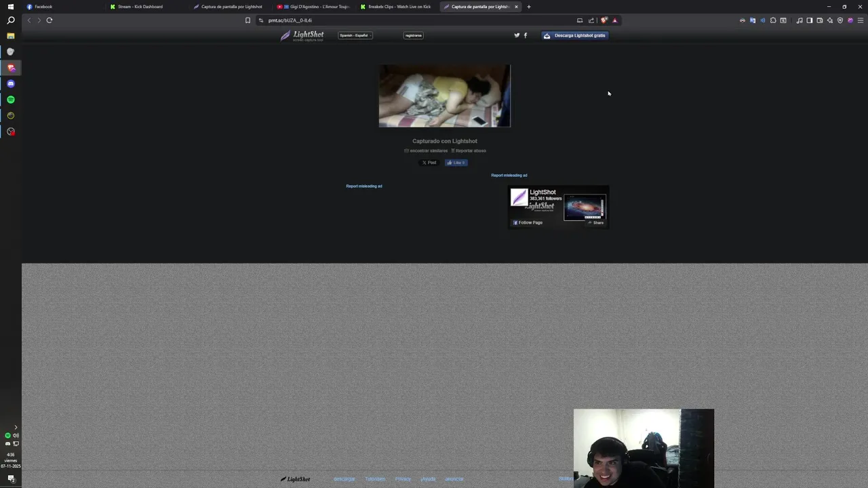Click Follow Page in Facebook widget
Viewport: 868px width, 488px height.
(x=528, y=222)
